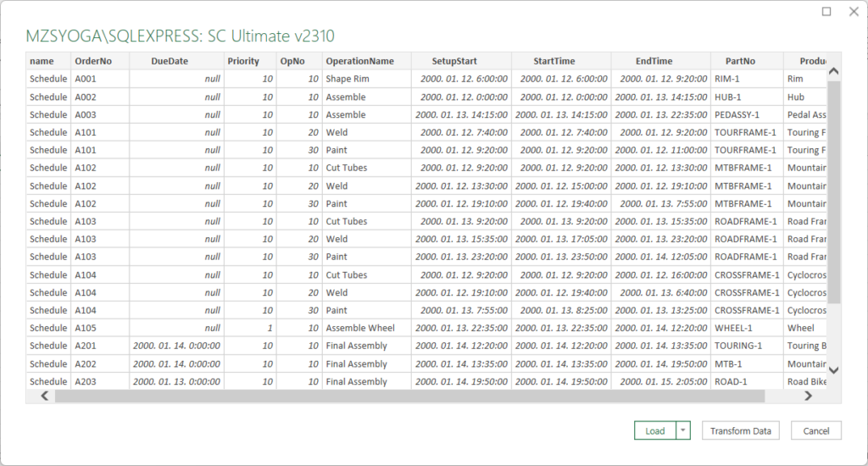This screenshot has width=868, height=466.
Task: Click the Transform Data button
Action: click(x=741, y=430)
